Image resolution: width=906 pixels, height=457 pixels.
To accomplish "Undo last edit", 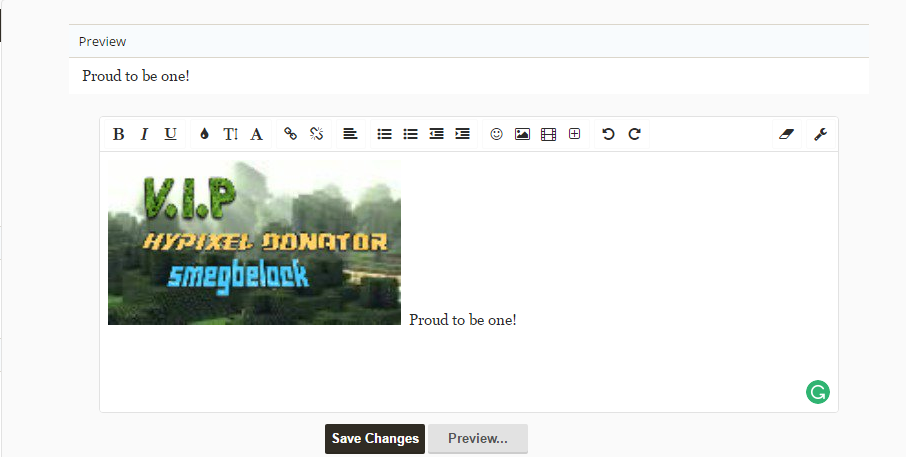I will click(x=608, y=134).
